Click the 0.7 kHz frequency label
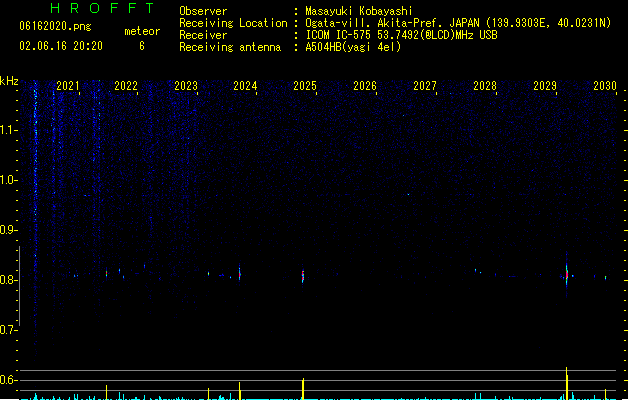 tap(8, 330)
